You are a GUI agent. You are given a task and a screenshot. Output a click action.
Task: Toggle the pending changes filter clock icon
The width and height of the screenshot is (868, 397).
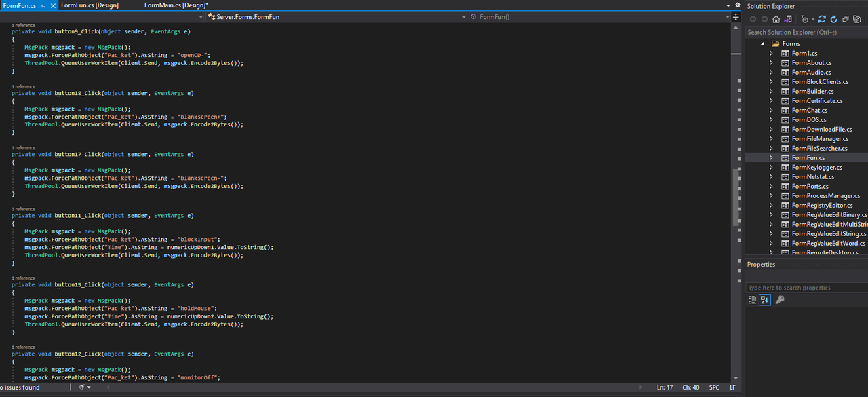click(x=805, y=19)
